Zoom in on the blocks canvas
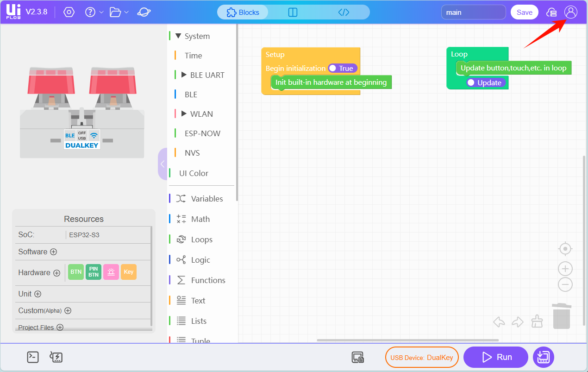 565,269
